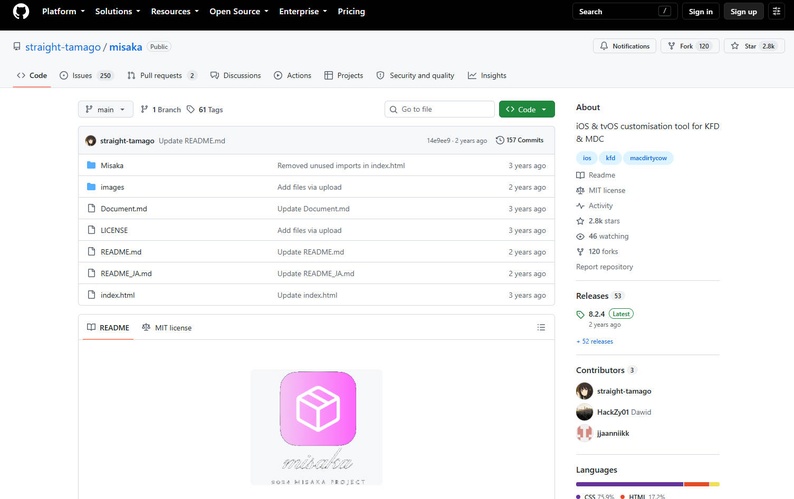
Task: Open the main branch dropdown
Action: (105, 109)
